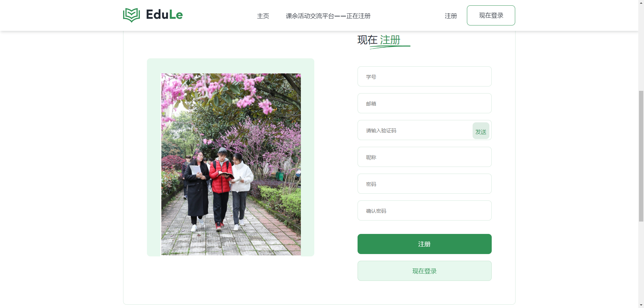644x308 pixels.
Task: Click the EduLe book logo icon
Action: tap(131, 15)
